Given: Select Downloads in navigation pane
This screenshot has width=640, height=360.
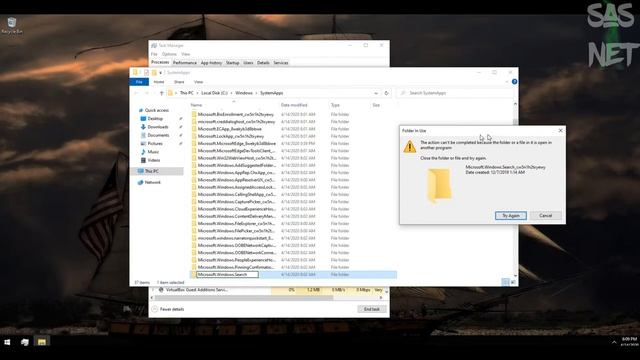Looking at the screenshot, I should [158, 127].
